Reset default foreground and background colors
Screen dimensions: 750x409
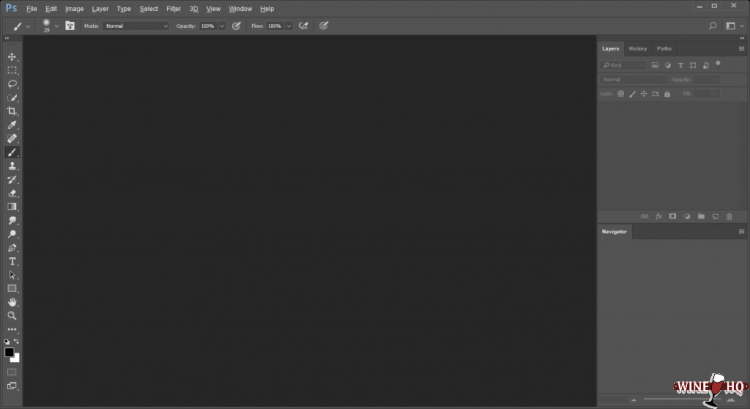[7, 342]
